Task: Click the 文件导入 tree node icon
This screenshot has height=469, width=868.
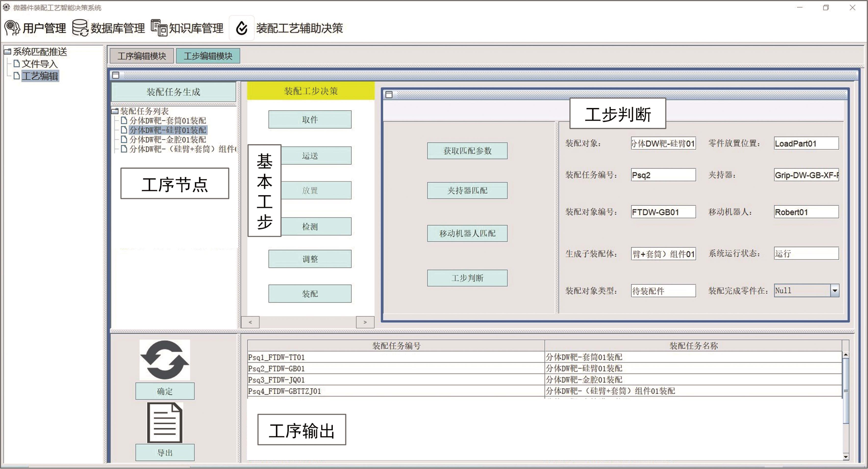Action: point(17,64)
